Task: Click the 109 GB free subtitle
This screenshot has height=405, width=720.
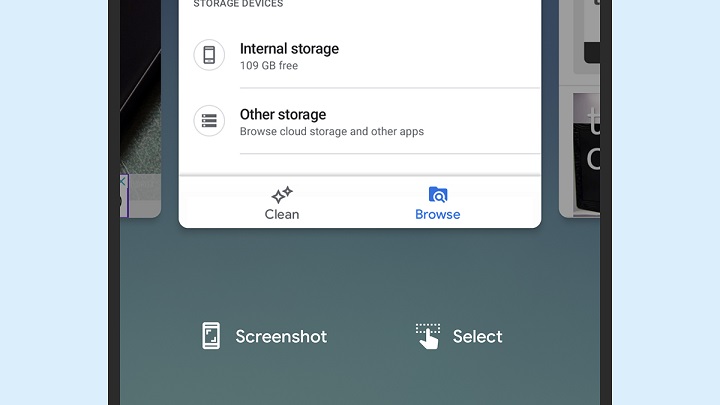Action: (269, 66)
